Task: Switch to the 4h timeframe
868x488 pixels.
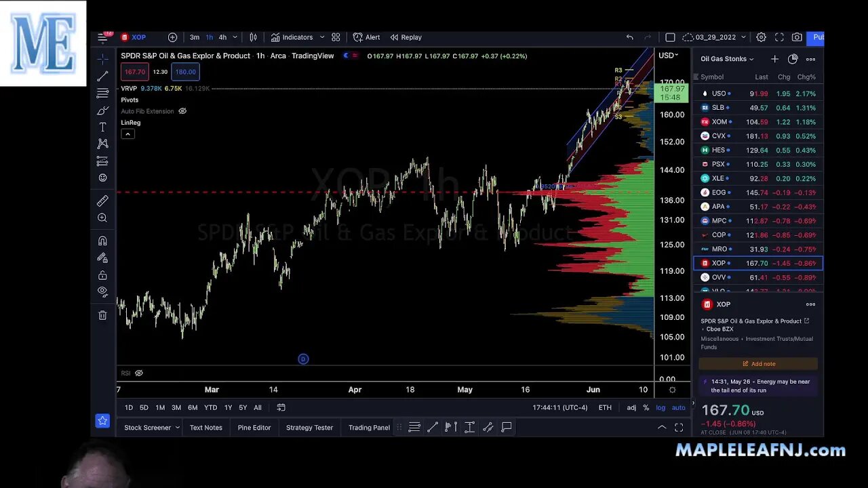Action: click(222, 37)
